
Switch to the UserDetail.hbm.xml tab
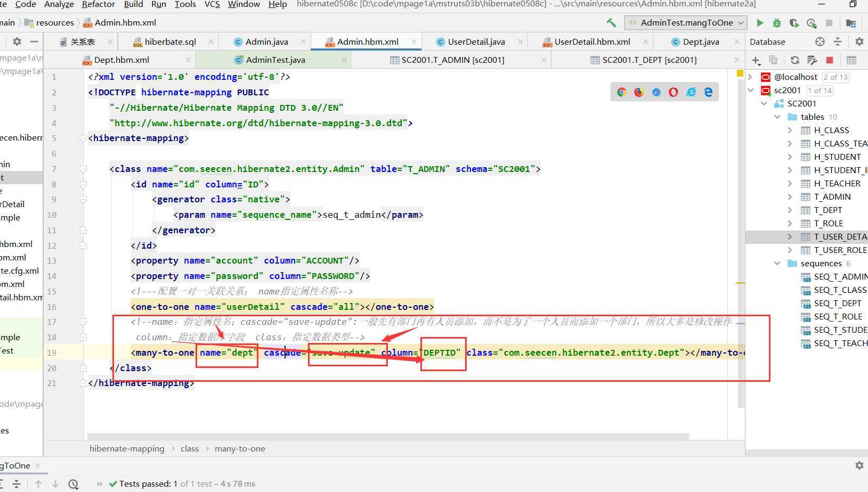(x=592, y=42)
